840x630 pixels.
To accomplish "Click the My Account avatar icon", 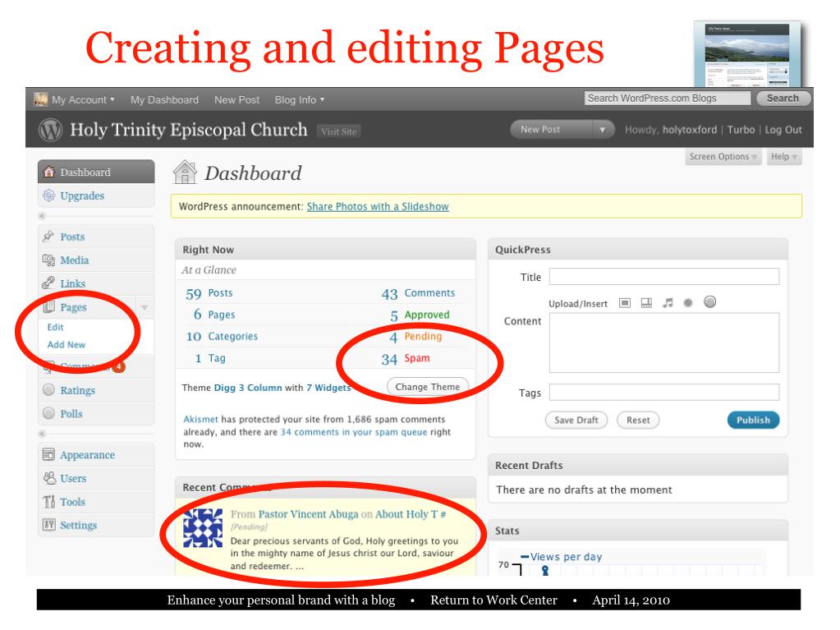I will point(41,99).
